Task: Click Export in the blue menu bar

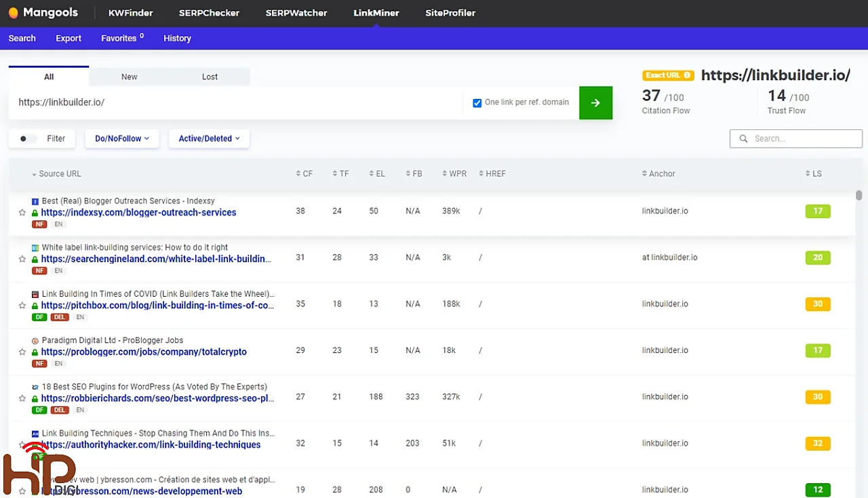Action: point(68,39)
